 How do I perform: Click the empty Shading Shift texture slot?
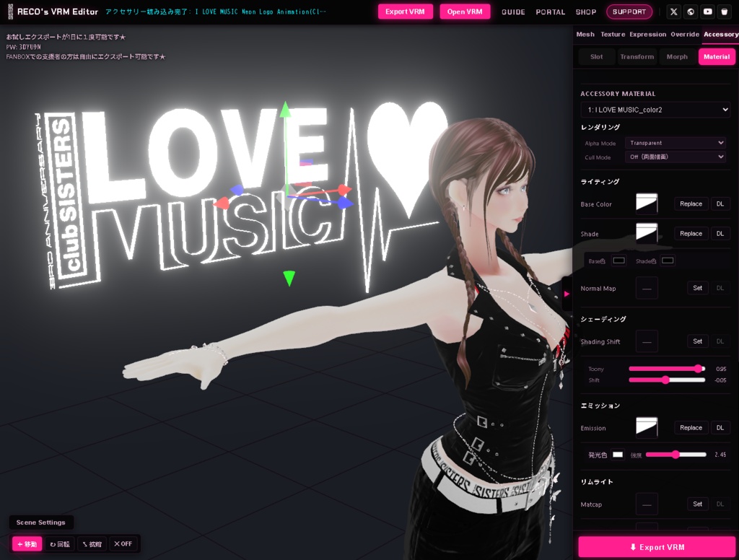click(647, 341)
